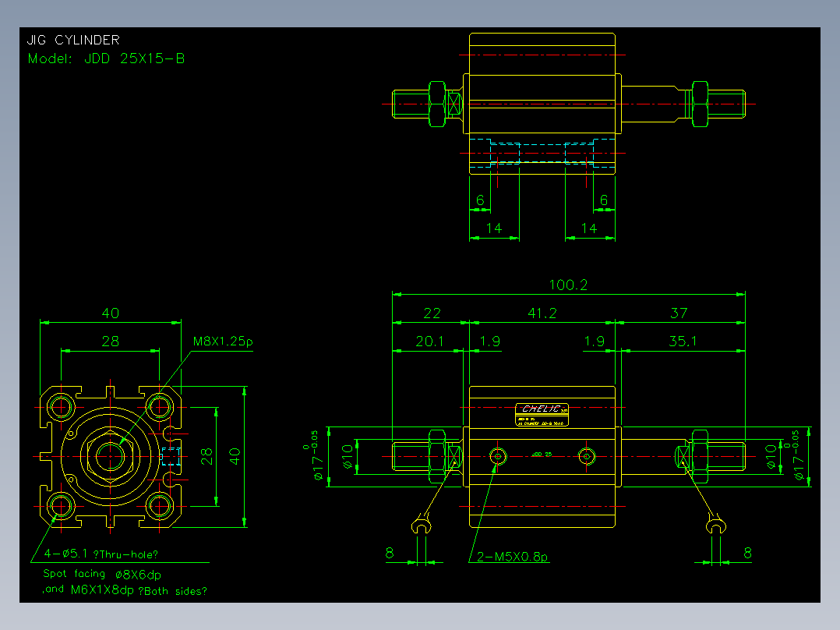Viewport: 840px width, 630px height.
Task: Select the "Model: JDD 25X15-B" label
Action: [x=106, y=58]
